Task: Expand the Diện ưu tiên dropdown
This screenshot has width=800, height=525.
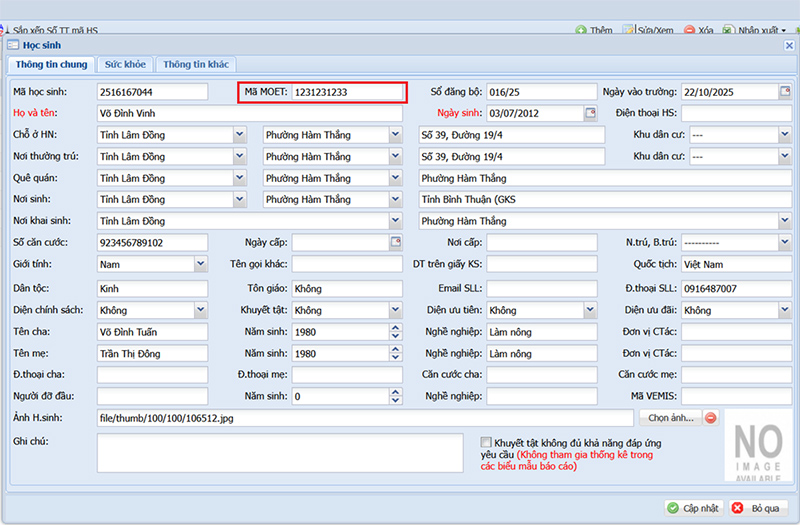Action: click(590, 310)
